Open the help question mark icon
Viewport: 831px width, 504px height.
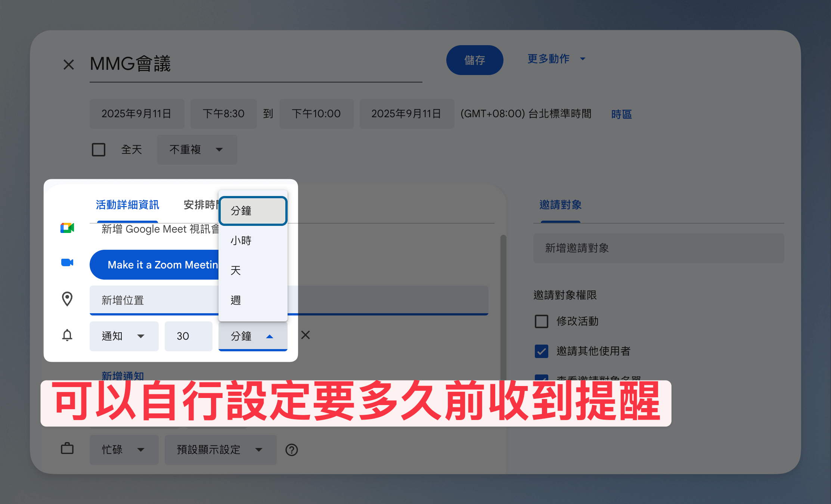292,450
